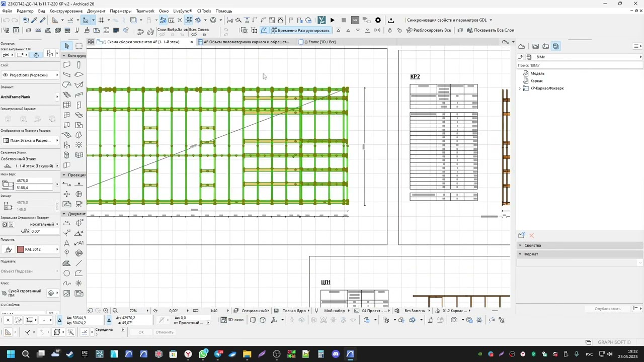Toggle horizontal mirror checkbox

click(x=4, y=224)
